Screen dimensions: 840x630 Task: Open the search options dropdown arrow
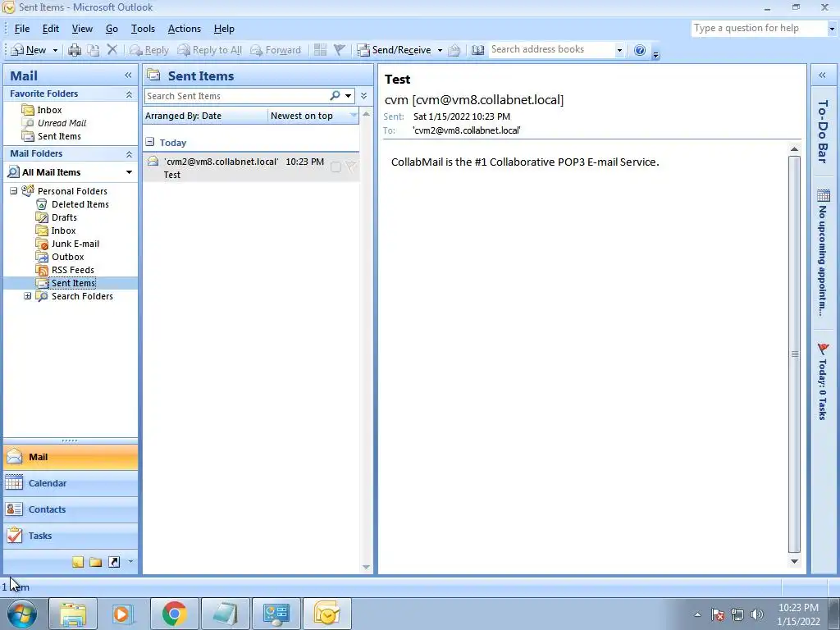pos(348,96)
